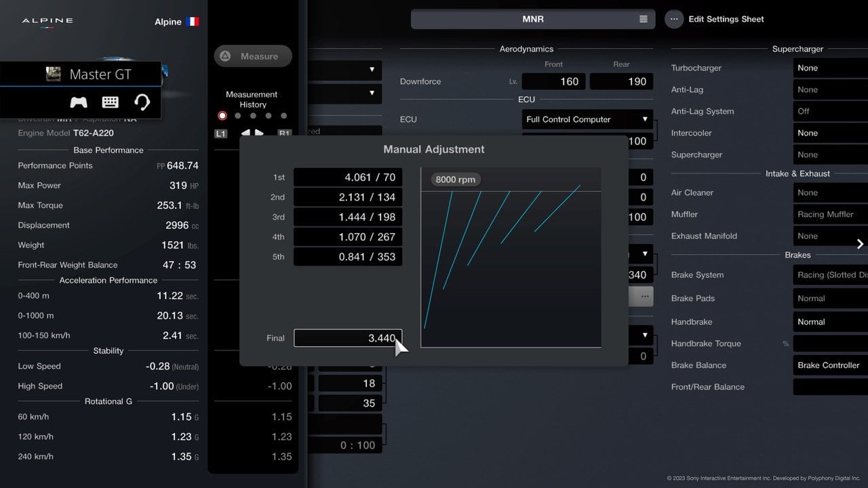
Task: Open the Anti-Lag None field
Action: tap(830, 89)
